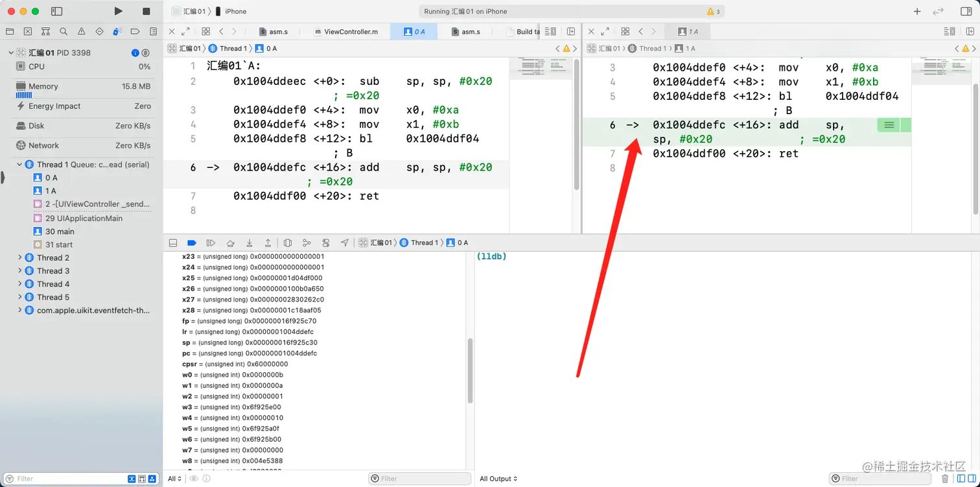
Task: Select the 1 A tab in right editor
Action: point(688,31)
